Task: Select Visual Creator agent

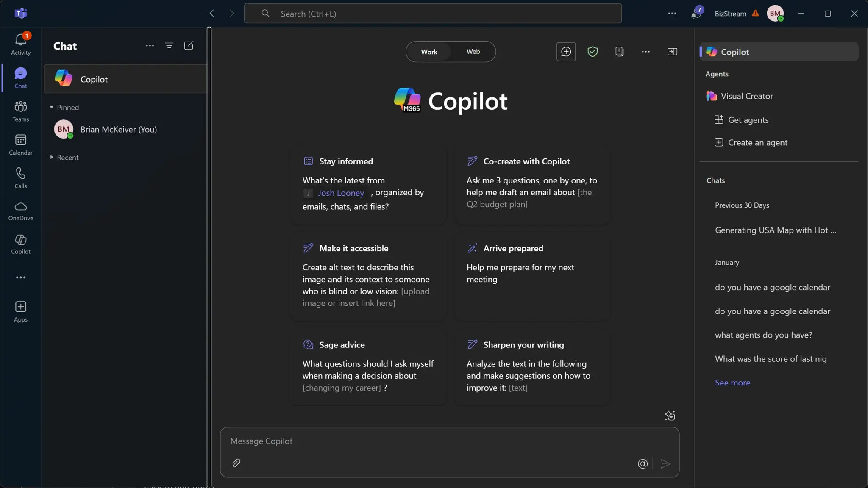Action: (x=746, y=96)
